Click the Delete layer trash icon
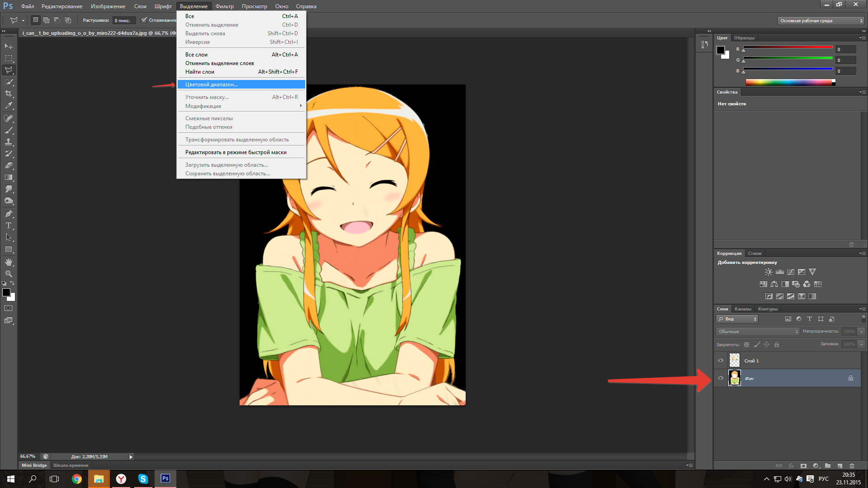 coord(852,465)
